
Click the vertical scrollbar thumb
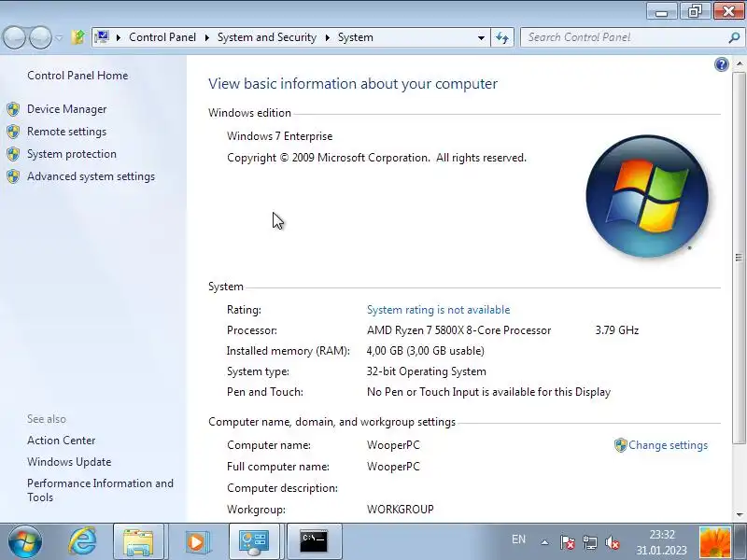[739, 259]
